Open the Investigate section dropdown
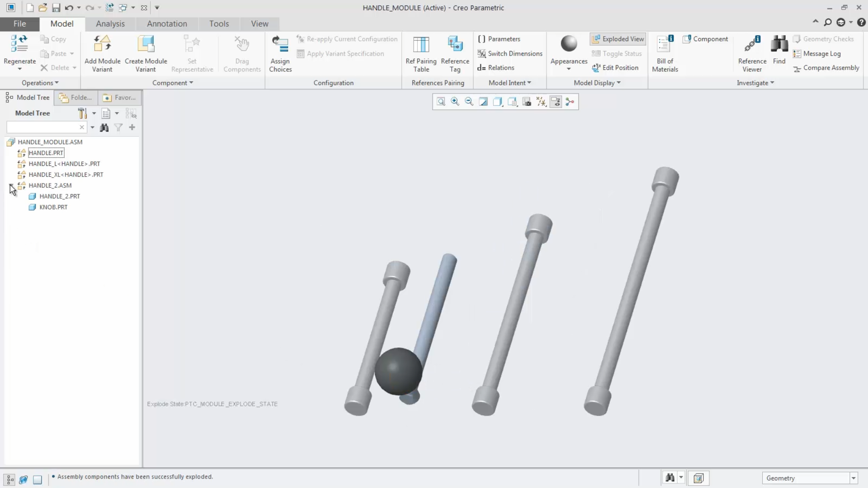 [755, 83]
